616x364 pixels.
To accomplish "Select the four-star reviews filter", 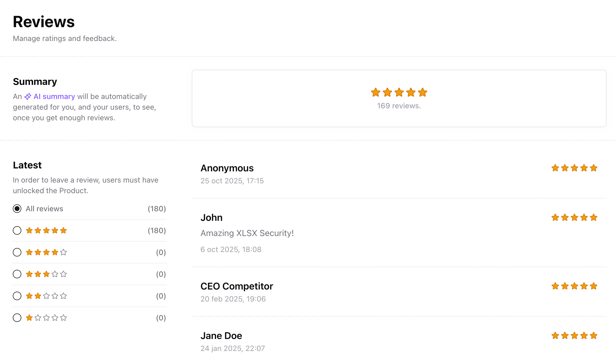I will (x=17, y=252).
